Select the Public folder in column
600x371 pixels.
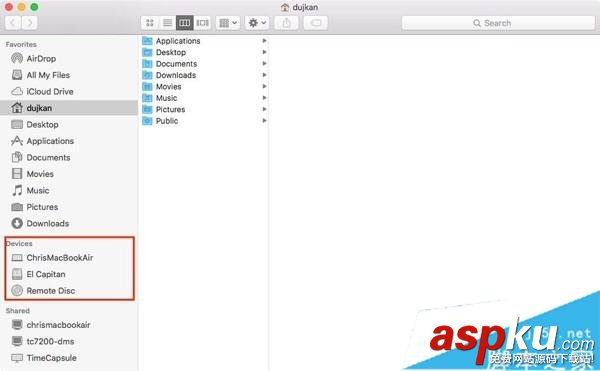(x=204, y=121)
